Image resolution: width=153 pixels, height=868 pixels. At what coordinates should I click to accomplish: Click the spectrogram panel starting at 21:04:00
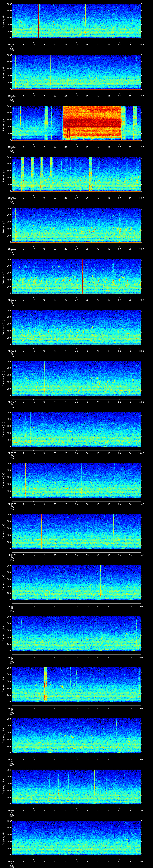(x=77, y=174)
